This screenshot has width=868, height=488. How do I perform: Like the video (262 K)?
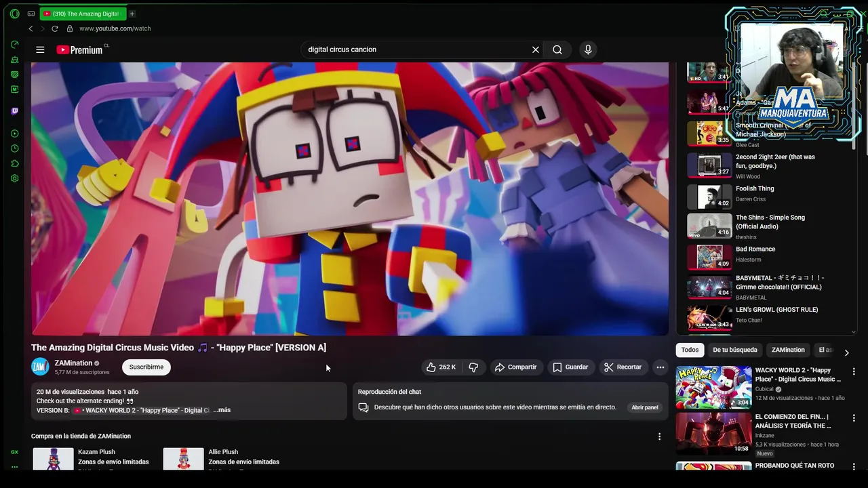[441, 367]
